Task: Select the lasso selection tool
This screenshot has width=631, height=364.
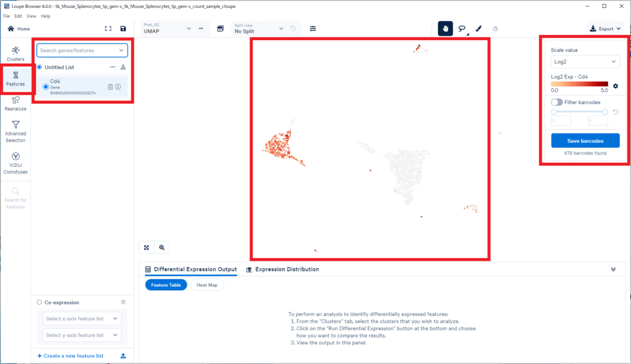Action: point(462,28)
